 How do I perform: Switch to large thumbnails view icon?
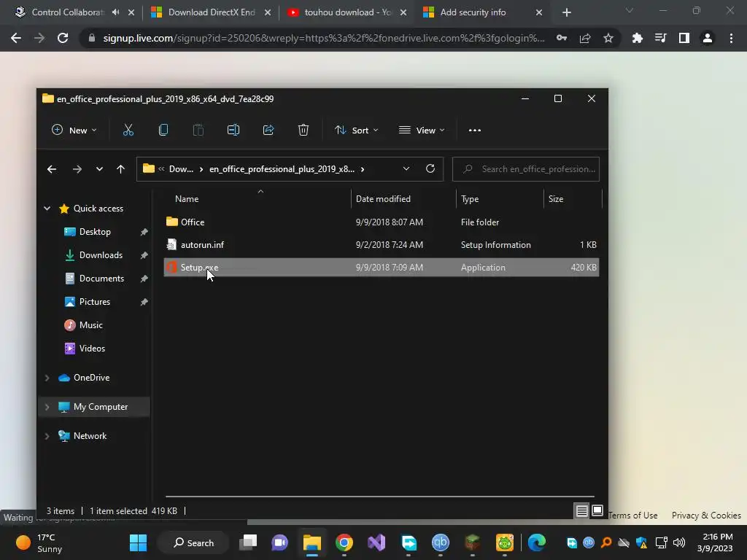pos(597,511)
